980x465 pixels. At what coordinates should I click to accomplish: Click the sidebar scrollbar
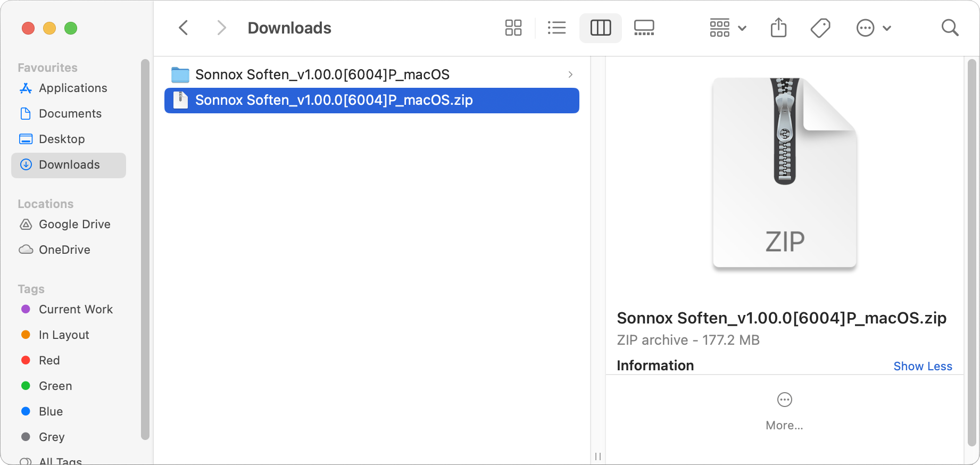pos(145,250)
